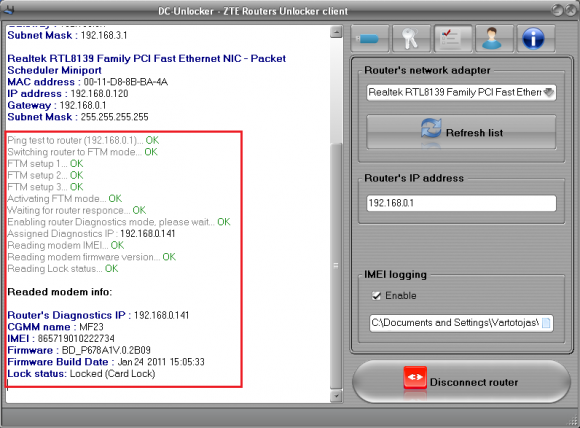Viewport: 580px width, 428px height.
Task: Click the 'FTM setup 1... OK' line
Action: (x=45, y=164)
